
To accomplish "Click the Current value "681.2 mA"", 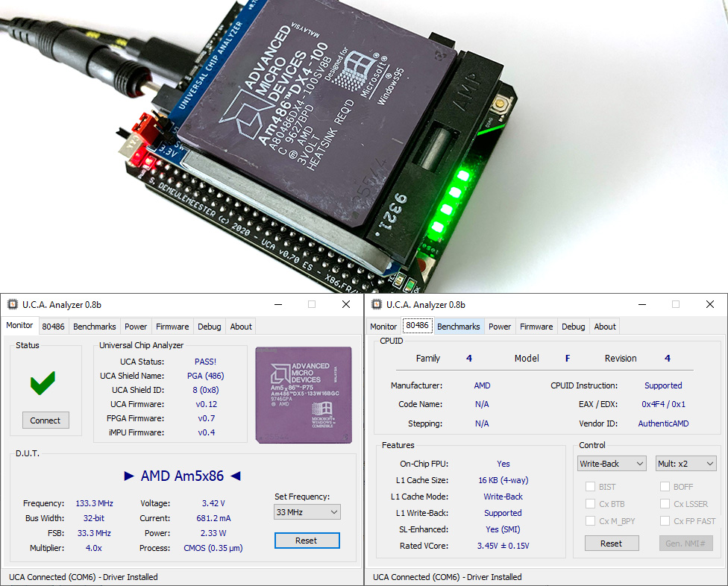I will pyautogui.click(x=213, y=518).
